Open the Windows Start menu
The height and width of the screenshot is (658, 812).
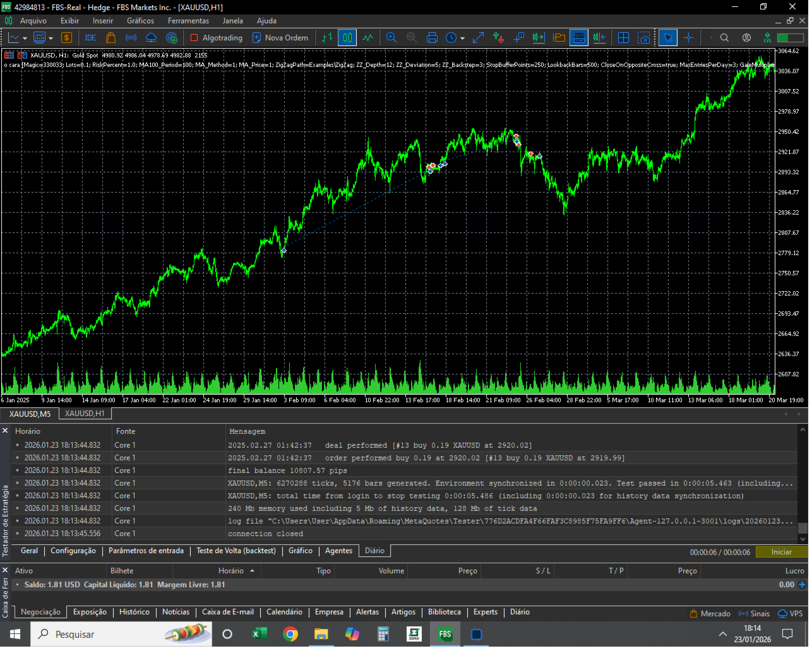(15, 634)
